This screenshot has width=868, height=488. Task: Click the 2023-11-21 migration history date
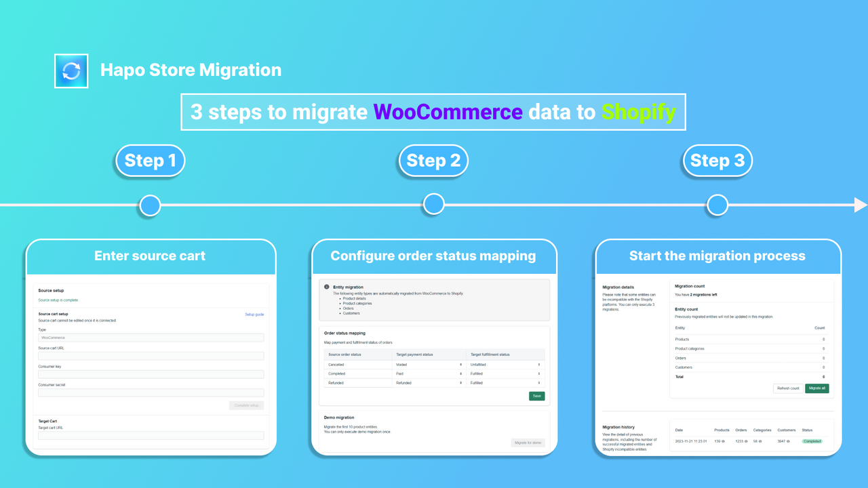click(x=691, y=441)
